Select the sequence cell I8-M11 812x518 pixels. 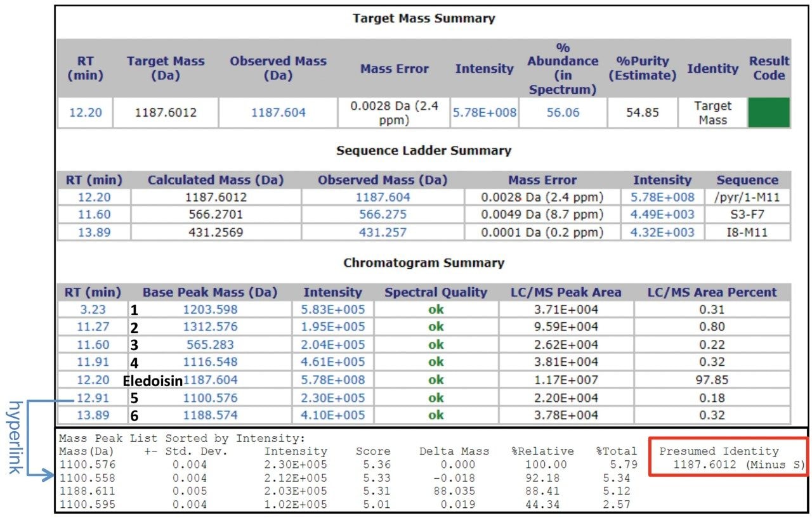point(748,232)
